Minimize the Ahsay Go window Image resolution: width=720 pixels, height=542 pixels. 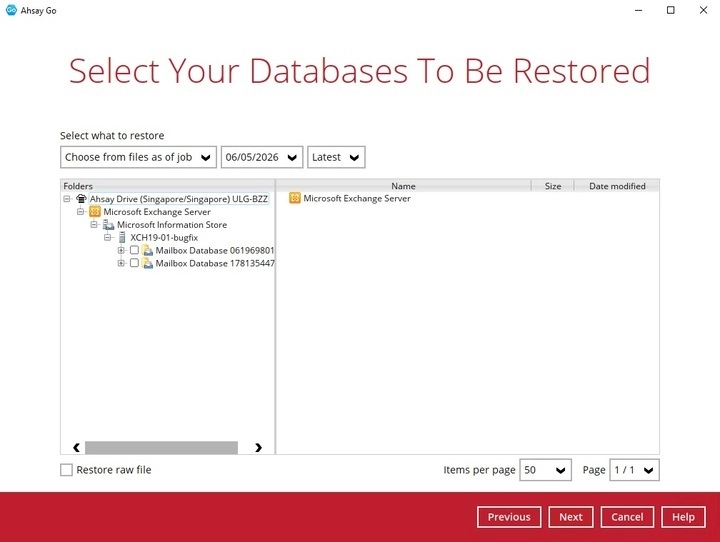tap(638, 10)
